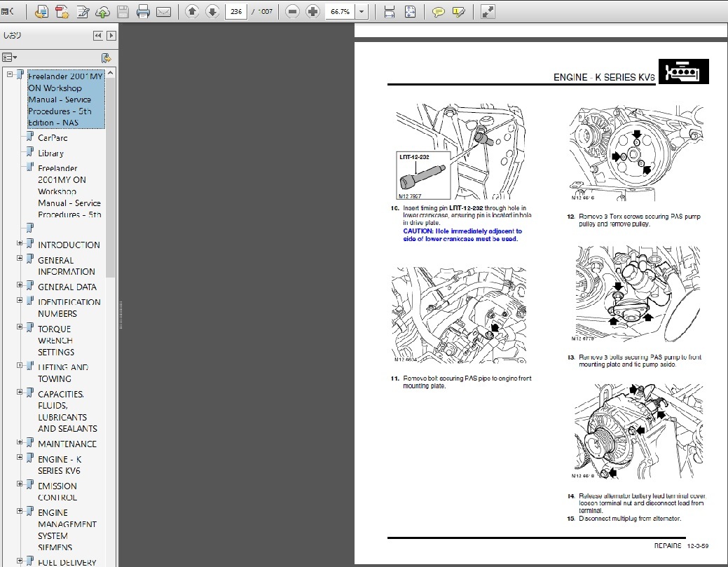Jump to the MAINTENANCE bookmark
Image resolution: width=728 pixels, height=567 pixels.
point(67,444)
